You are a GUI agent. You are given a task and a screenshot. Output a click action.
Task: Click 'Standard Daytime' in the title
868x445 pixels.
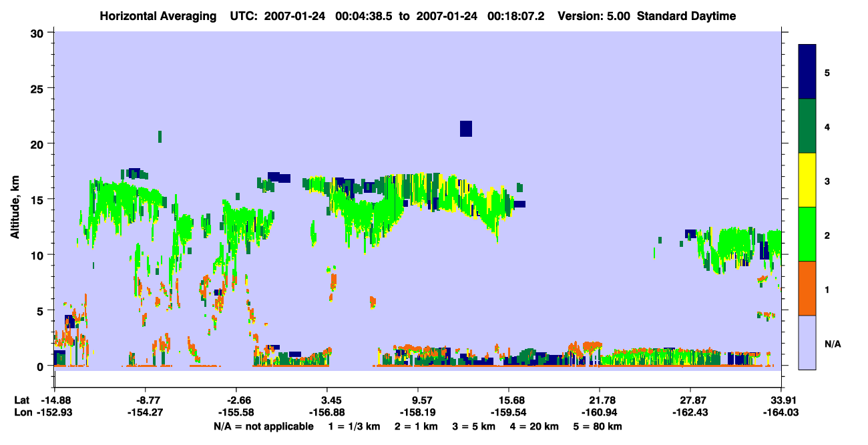click(x=686, y=16)
